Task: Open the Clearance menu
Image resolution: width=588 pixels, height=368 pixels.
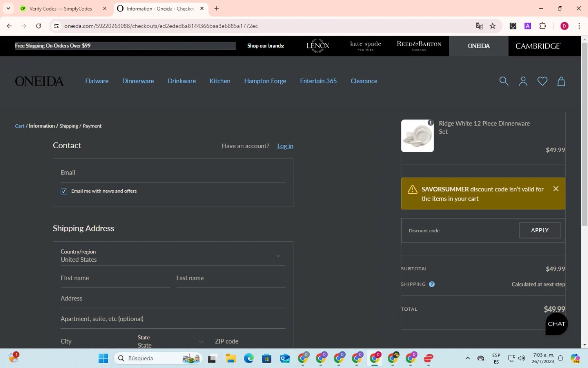Action: pos(364,81)
